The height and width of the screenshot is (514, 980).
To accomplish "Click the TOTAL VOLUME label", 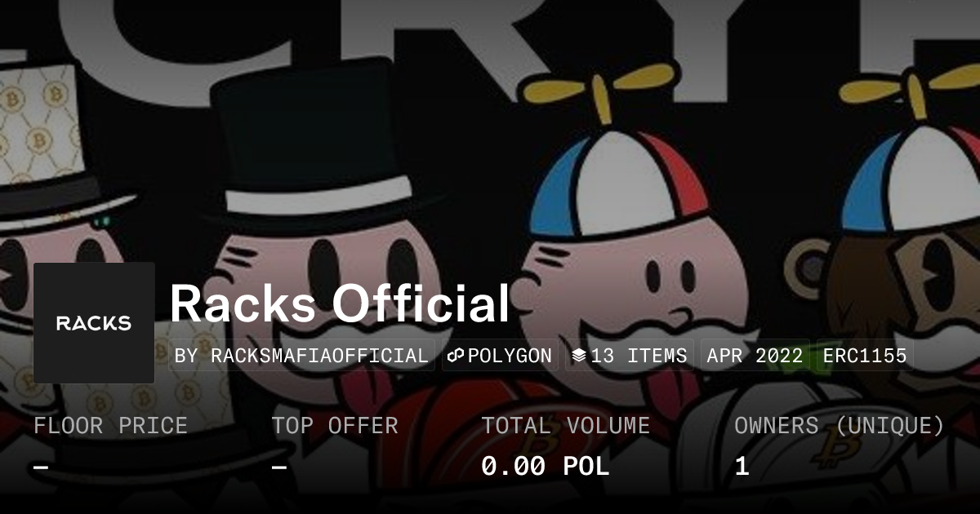I will tap(566, 425).
